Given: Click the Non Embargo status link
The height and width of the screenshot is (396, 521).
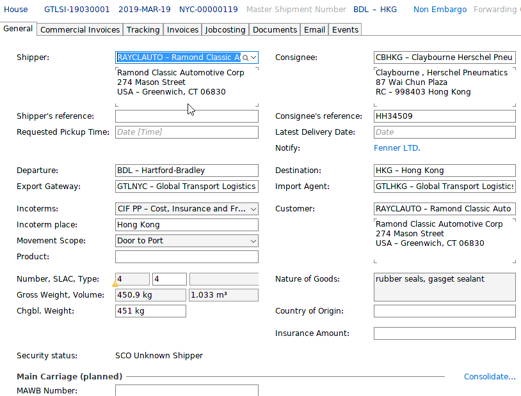Looking at the screenshot, I should [x=440, y=9].
